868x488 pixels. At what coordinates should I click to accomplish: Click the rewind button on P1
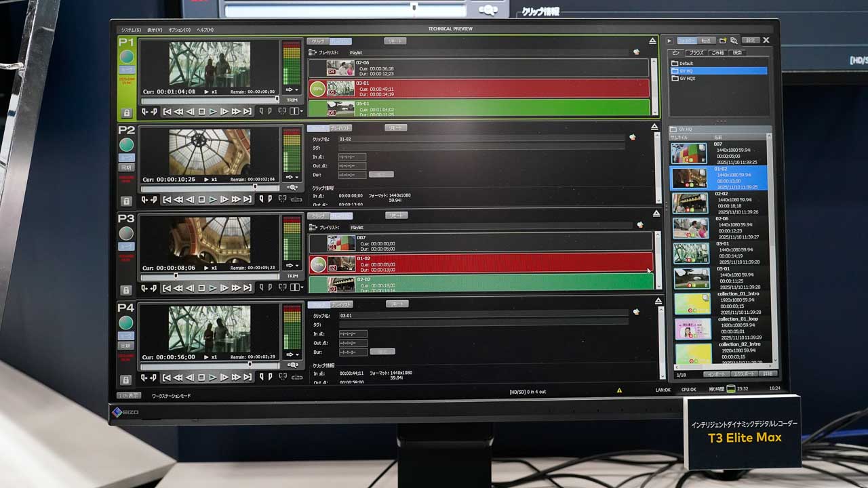[178, 111]
